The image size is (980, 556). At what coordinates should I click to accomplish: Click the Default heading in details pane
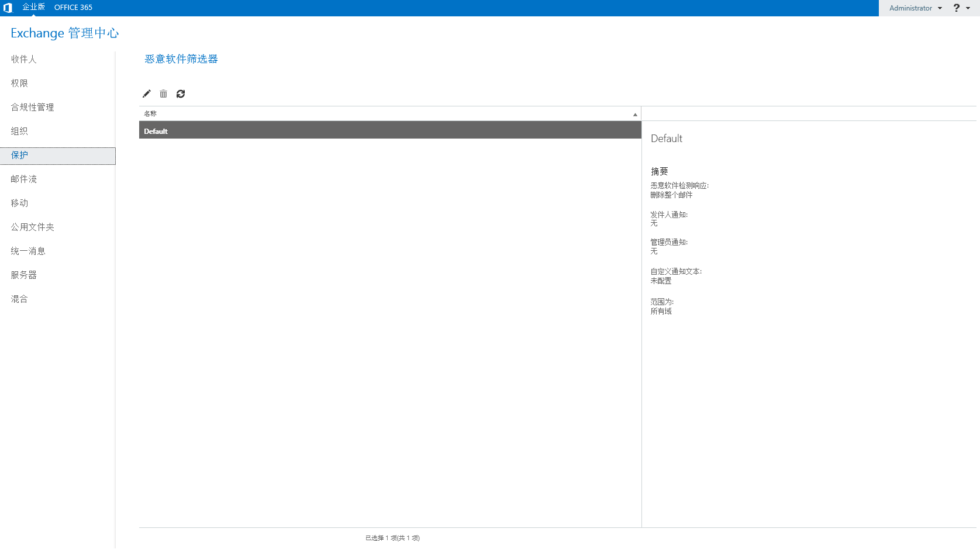click(x=667, y=139)
